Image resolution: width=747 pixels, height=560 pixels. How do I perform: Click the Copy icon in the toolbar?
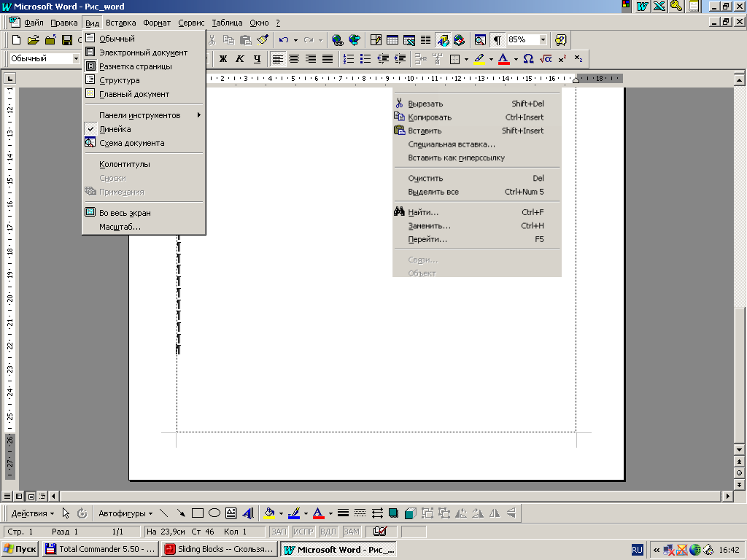228,40
